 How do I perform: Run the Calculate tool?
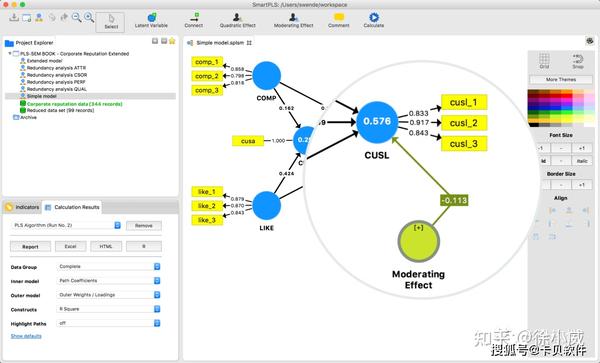[374, 20]
